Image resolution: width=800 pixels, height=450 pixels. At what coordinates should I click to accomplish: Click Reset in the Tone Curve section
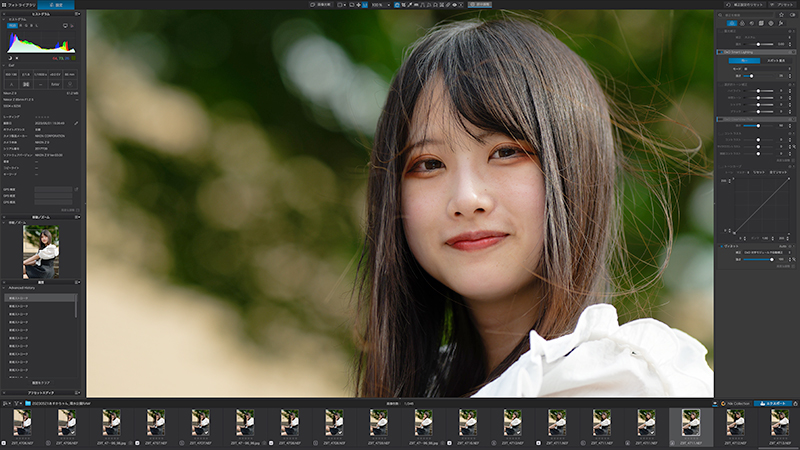[759, 172]
